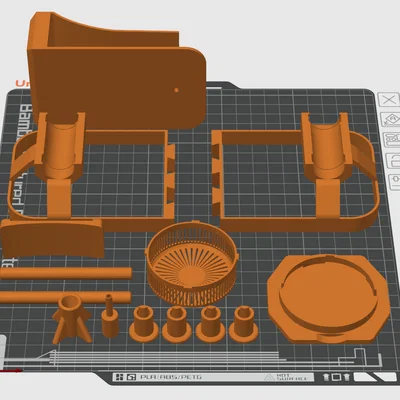Select the finned cone stand model
Viewport: 400px width, 400px height.
[x=71, y=318]
